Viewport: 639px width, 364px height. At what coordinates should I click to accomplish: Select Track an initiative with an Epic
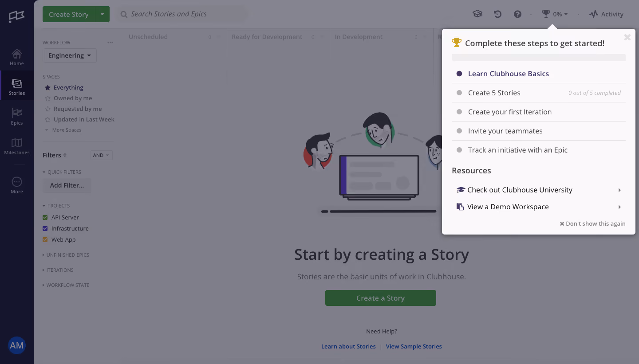pos(539,150)
